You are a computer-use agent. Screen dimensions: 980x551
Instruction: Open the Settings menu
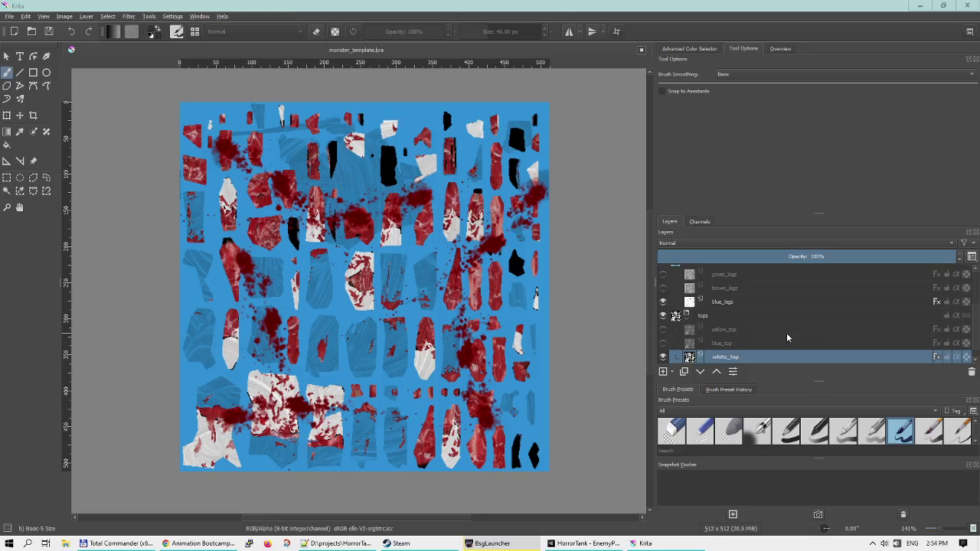tap(172, 16)
